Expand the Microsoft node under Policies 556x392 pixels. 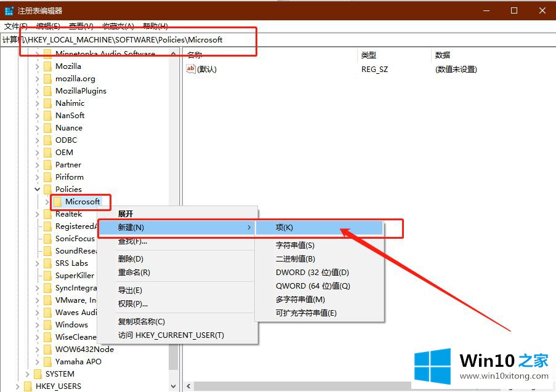click(x=47, y=202)
